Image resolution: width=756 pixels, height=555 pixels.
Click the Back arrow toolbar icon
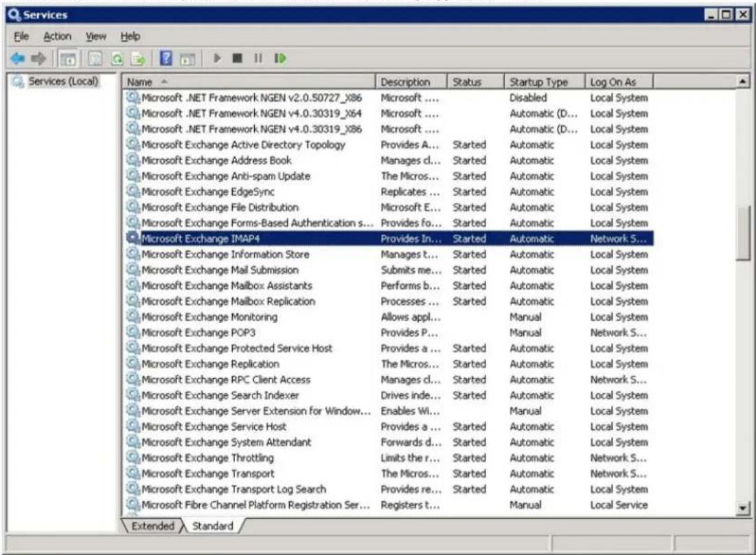coord(17,58)
